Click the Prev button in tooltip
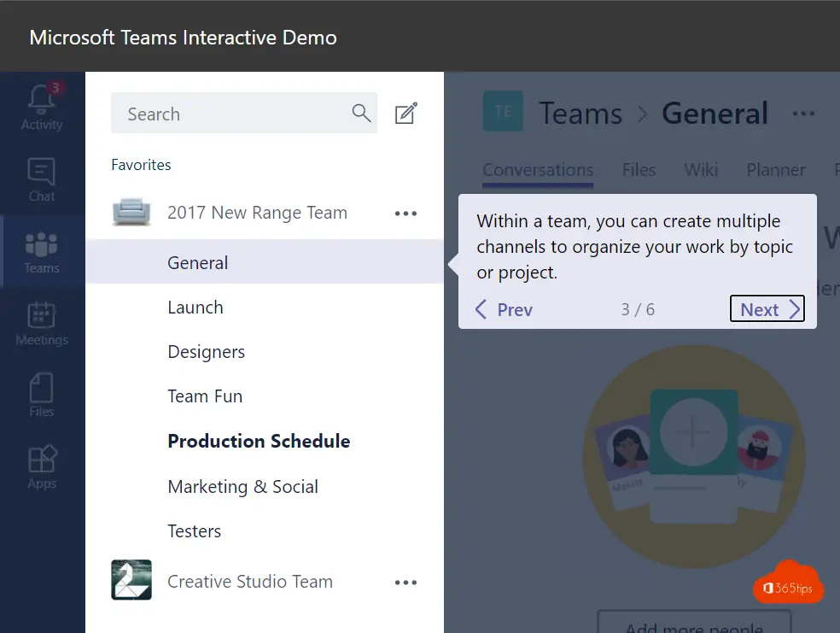 pyautogui.click(x=505, y=309)
